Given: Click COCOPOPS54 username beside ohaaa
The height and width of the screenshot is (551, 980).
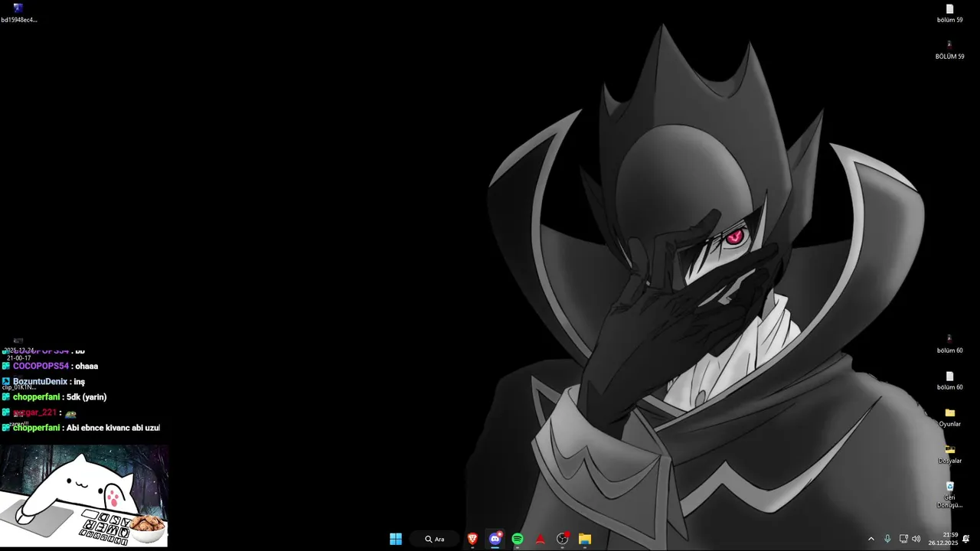Looking at the screenshot, I should (x=41, y=366).
